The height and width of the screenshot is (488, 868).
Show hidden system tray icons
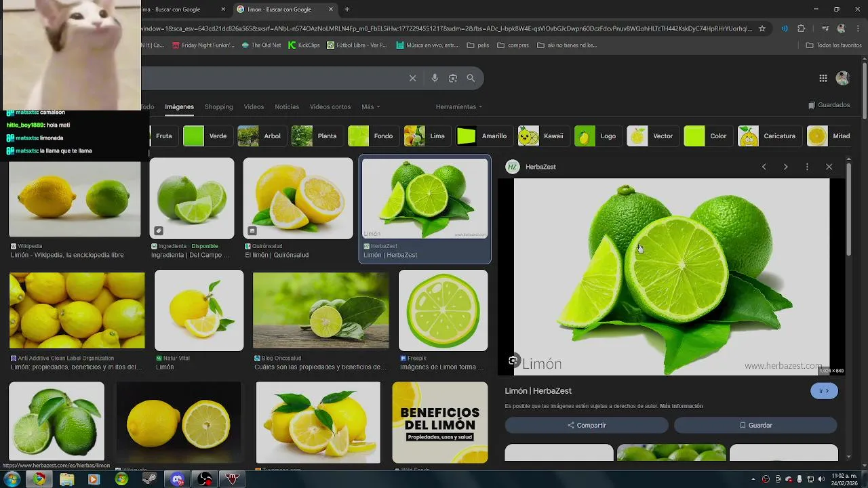point(753,479)
